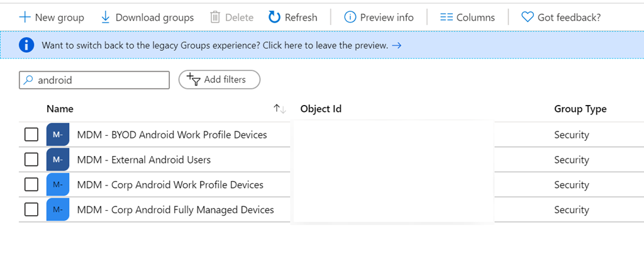The width and height of the screenshot is (644, 278).
Task: Toggle Name column sort arrows
Action: pyautogui.click(x=280, y=109)
